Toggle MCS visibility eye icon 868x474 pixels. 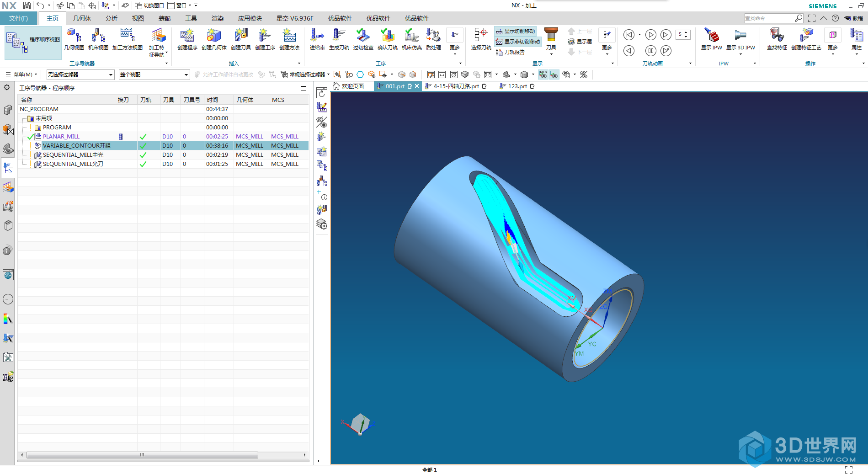(x=543, y=75)
